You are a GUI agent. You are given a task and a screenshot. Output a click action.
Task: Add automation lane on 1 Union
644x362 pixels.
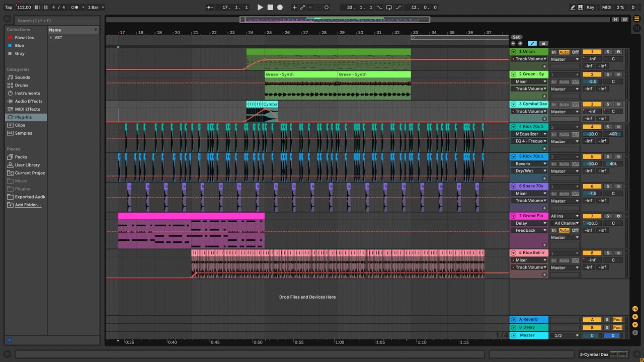point(544,66)
